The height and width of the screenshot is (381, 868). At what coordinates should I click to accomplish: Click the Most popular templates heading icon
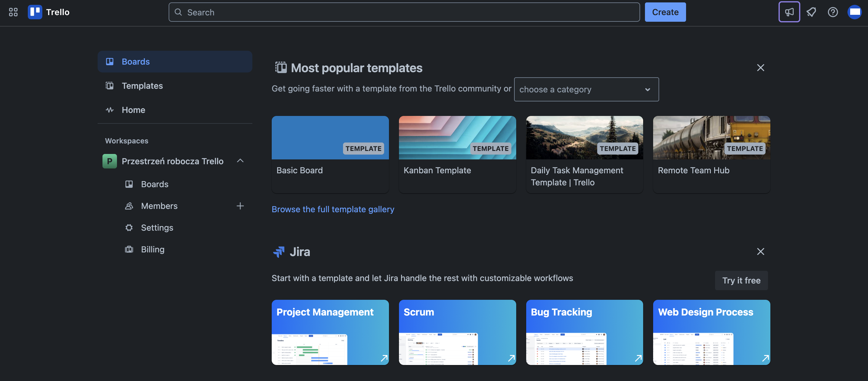click(281, 67)
